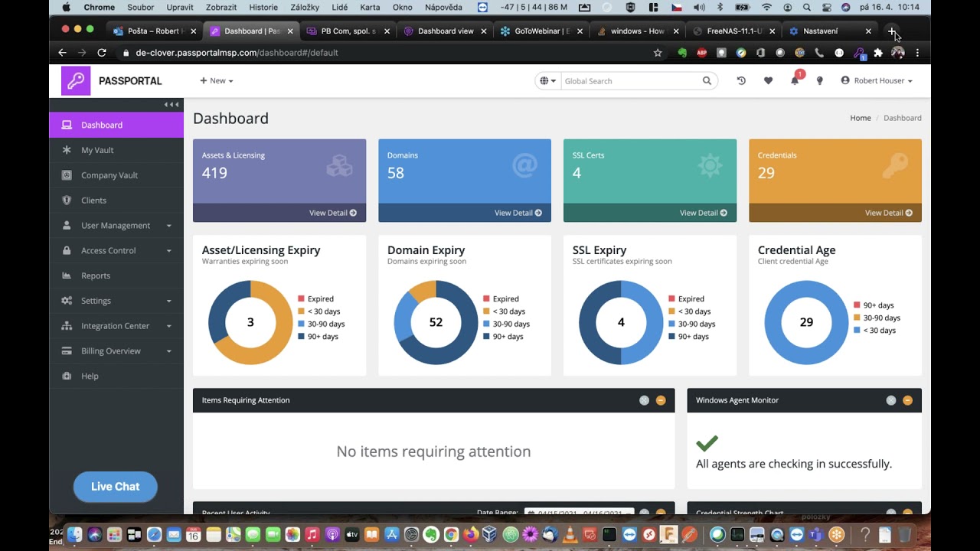Open the globe search scope dropdown
Image resolution: width=980 pixels, height=551 pixels.
547,81
